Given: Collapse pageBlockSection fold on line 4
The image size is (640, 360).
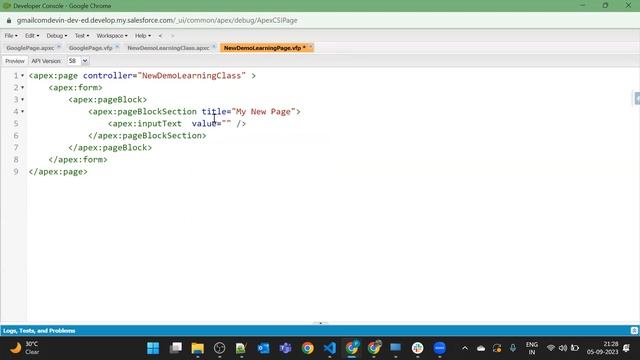Looking at the screenshot, I should click(x=22, y=111).
